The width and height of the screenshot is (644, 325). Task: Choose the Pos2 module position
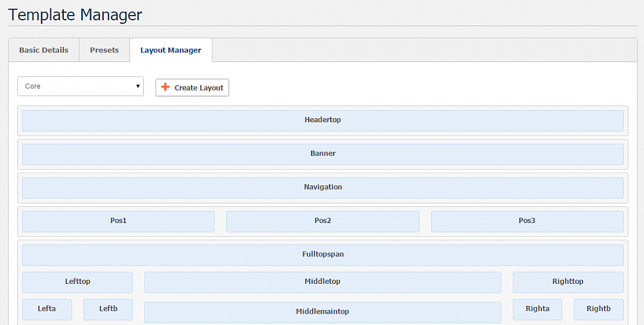323,222
